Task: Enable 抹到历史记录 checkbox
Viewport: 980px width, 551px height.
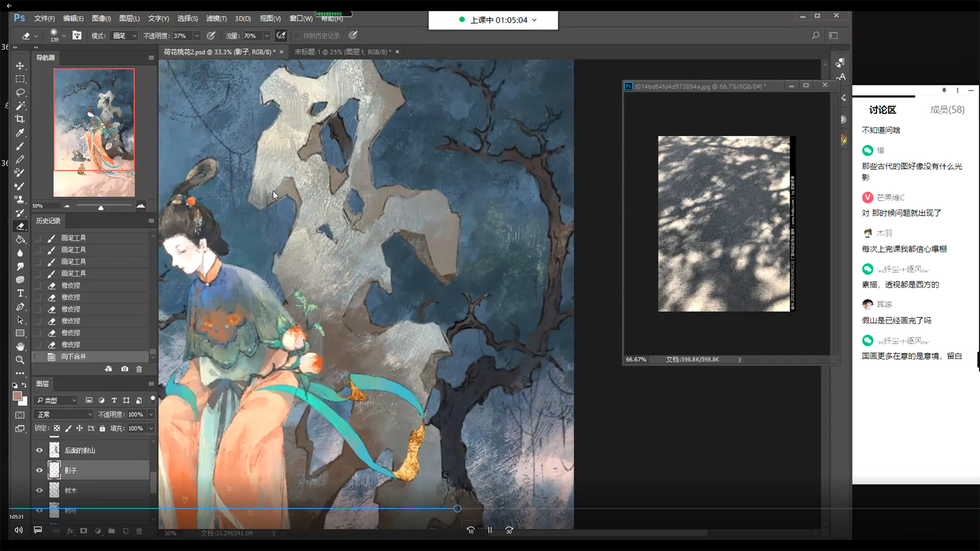Action: [297, 36]
